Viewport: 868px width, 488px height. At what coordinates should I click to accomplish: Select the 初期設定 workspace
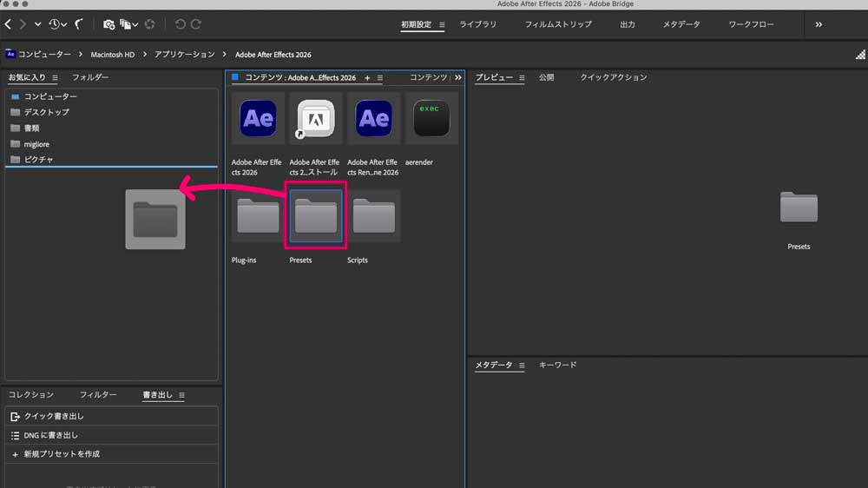pyautogui.click(x=416, y=24)
